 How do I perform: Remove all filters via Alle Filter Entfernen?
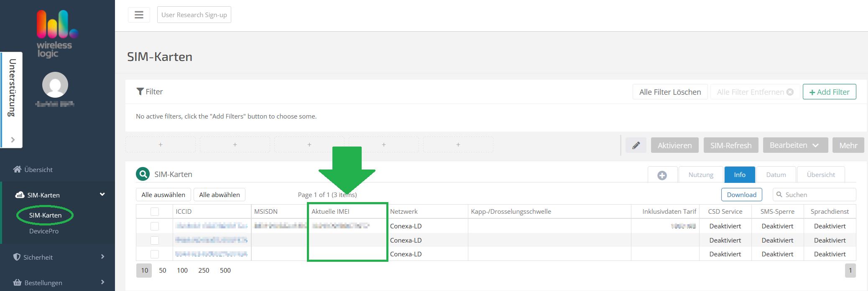(755, 92)
